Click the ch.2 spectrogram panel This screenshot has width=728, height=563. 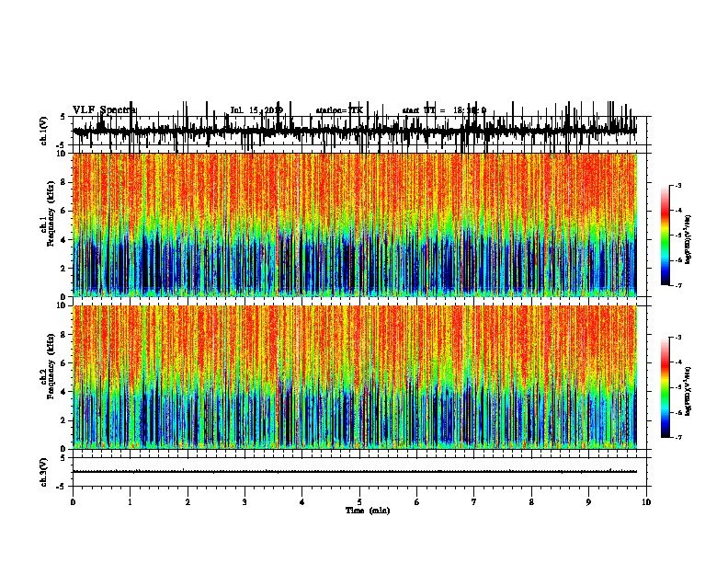355,377
